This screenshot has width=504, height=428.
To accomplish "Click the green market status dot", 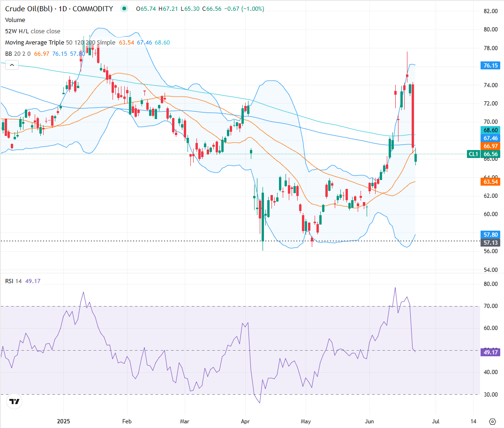I will pyautogui.click(x=124, y=8).
